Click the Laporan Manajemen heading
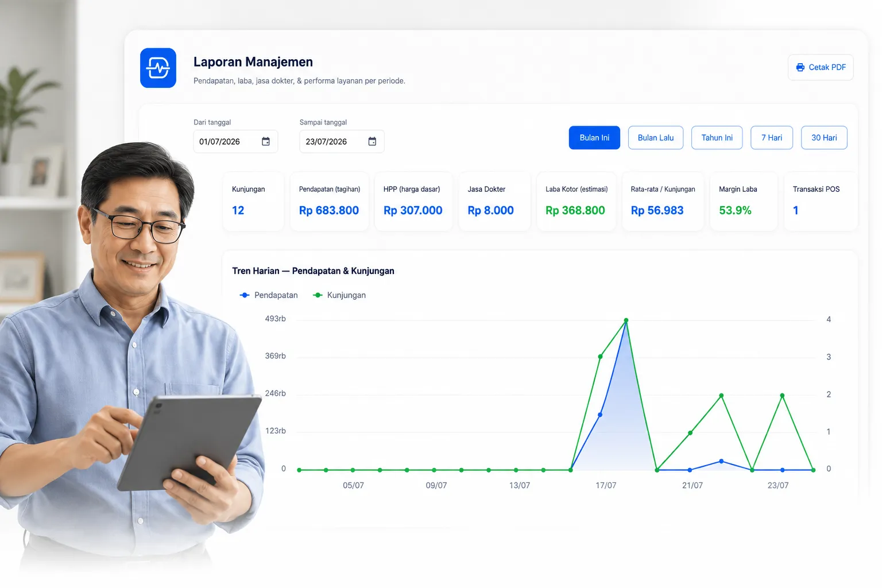The image size is (882, 588). click(x=253, y=62)
